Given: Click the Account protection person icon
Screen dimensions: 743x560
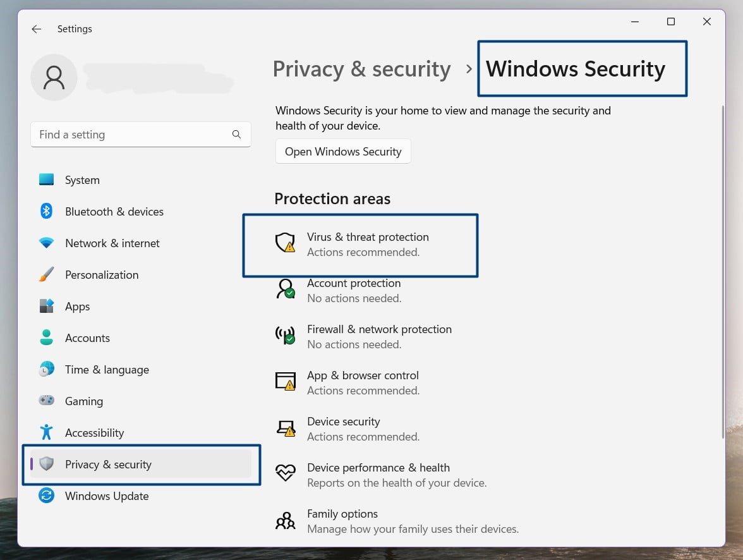Looking at the screenshot, I should click(286, 289).
